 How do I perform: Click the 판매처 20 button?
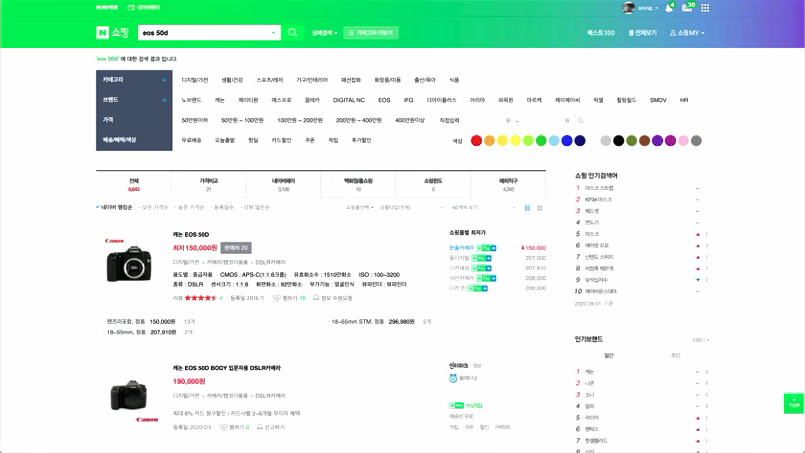pos(236,248)
